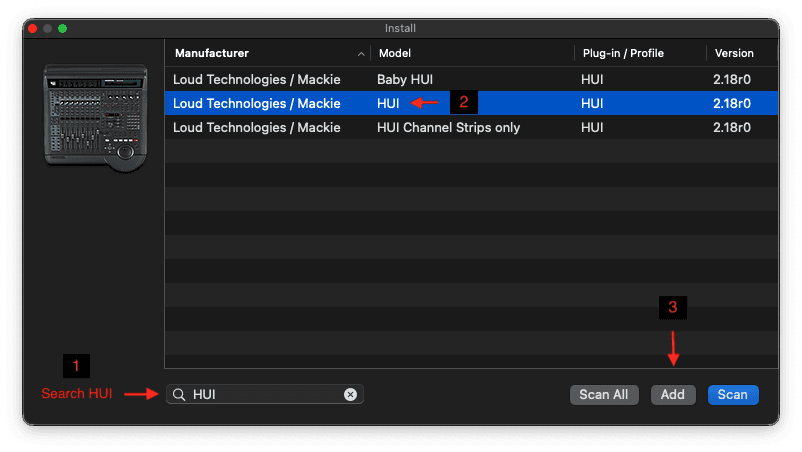The height and width of the screenshot is (452, 802).
Task: Click the HUI profile cell in Baby HUI row
Action: click(x=592, y=79)
